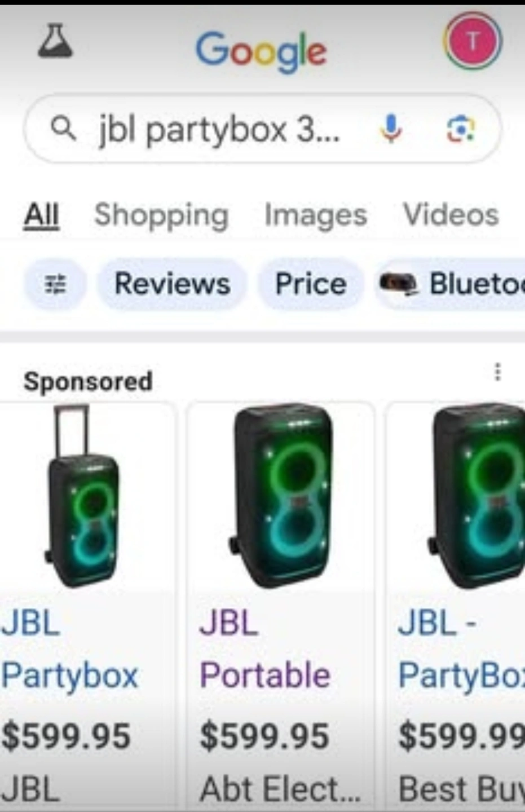This screenshot has width=525, height=812.
Task: Select the Bluetooth filter chip
Action: coord(450,284)
